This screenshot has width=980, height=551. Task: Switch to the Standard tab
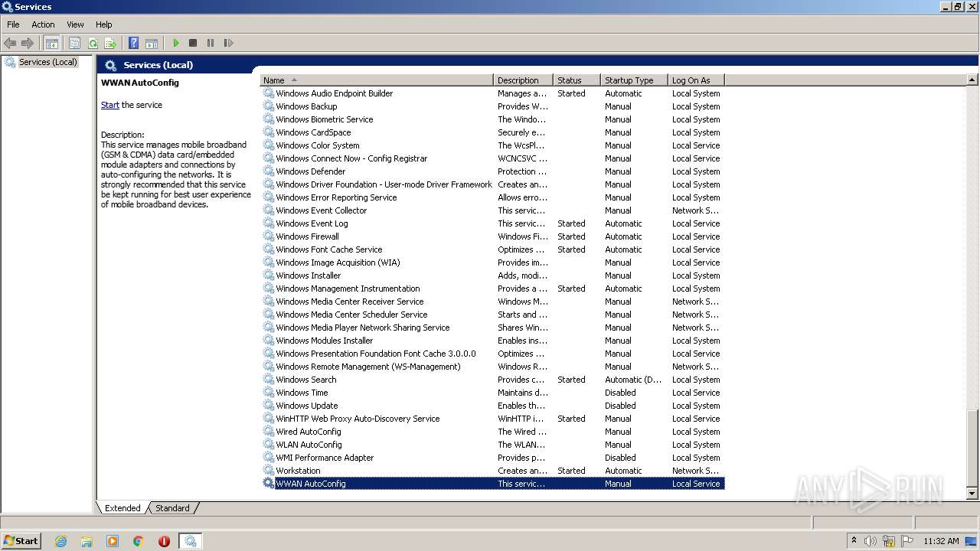[172, 508]
